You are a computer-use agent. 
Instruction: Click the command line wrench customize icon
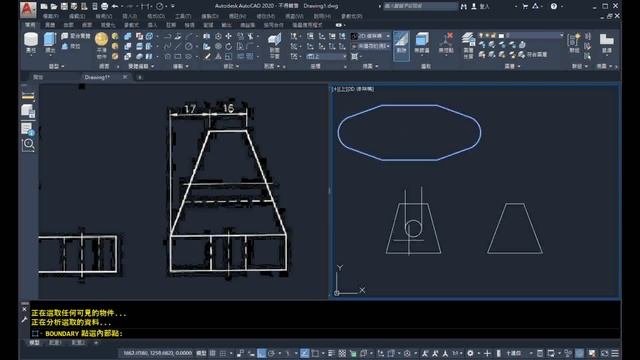click(x=24, y=320)
